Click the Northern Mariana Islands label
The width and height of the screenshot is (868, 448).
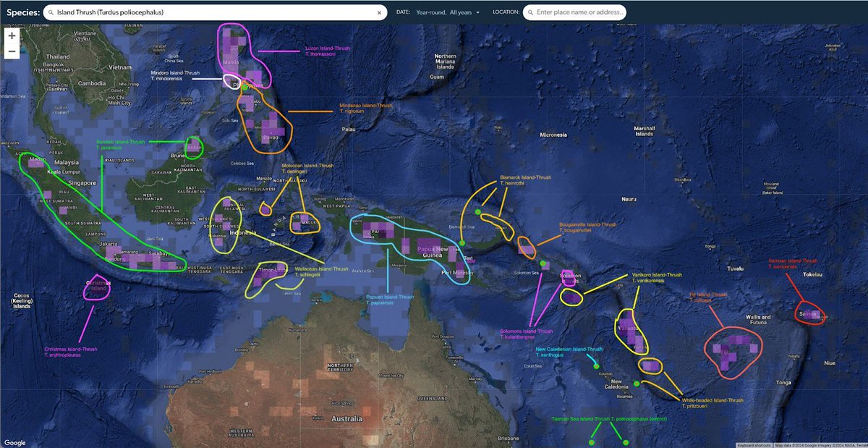(445, 62)
